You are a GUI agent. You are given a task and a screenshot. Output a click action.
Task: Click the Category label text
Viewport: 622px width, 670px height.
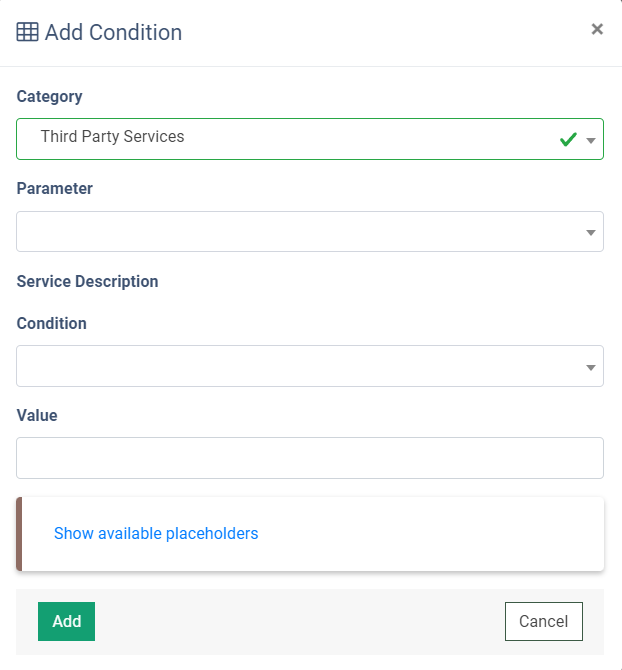pyautogui.click(x=49, y=97)
